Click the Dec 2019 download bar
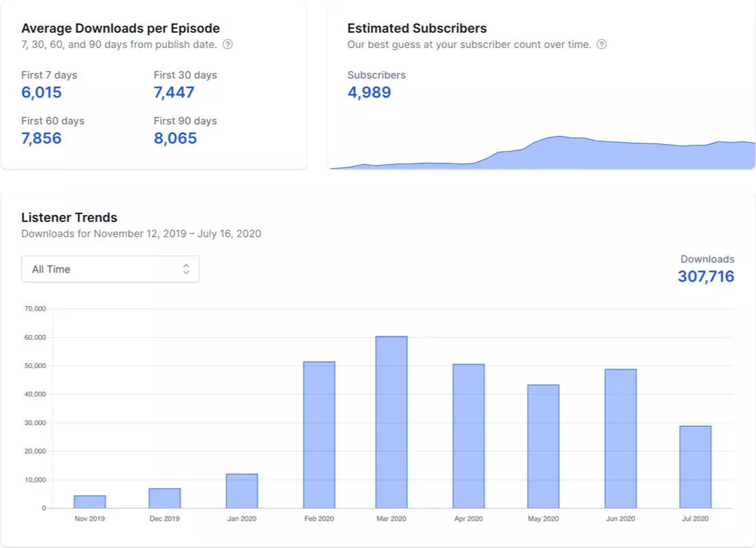This screenshot has height=548, width=756. (x=165, y=498)
